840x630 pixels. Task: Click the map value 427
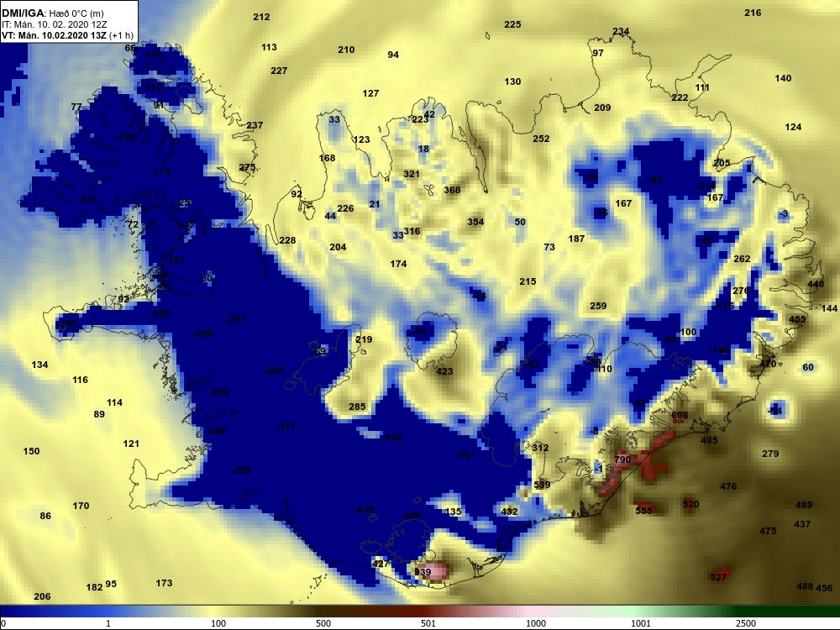point(381,564)
